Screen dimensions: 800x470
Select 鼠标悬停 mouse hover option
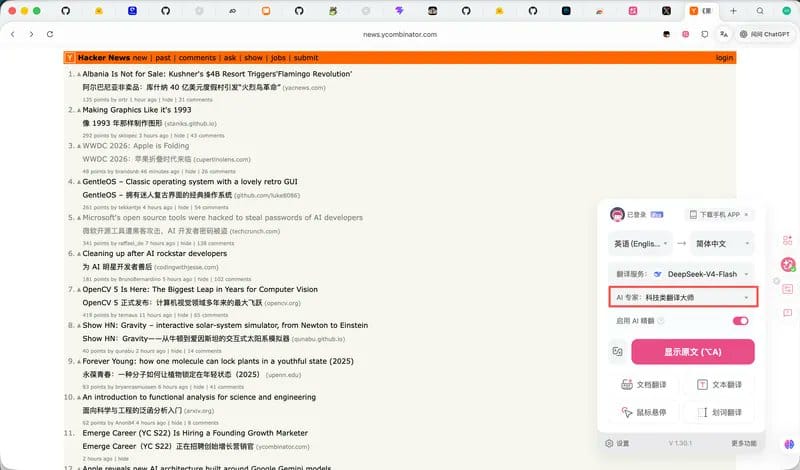(x=644, y=412)
